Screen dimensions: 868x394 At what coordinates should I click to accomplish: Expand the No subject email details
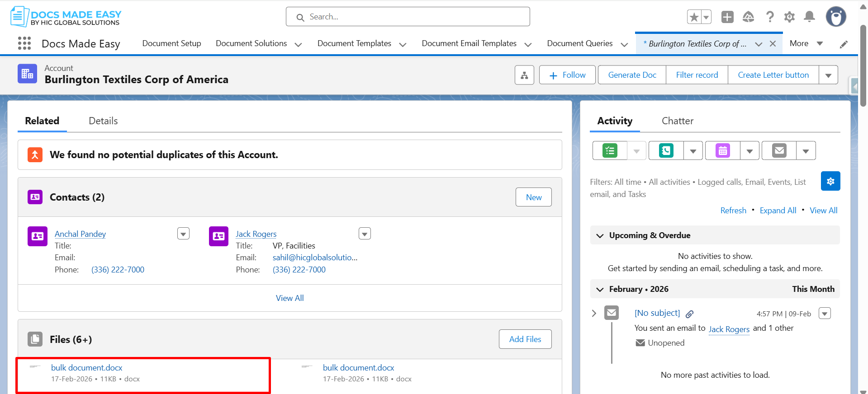tap(594, 313)
